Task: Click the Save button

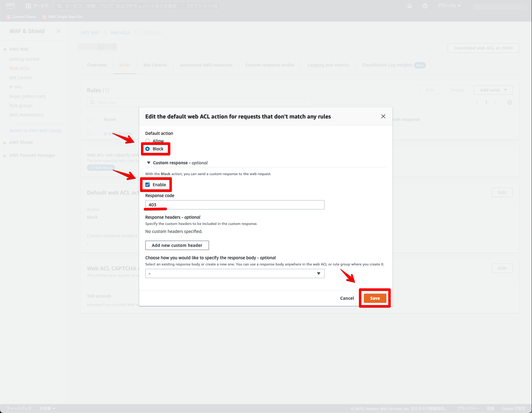Action: click(x=375, y=298)
